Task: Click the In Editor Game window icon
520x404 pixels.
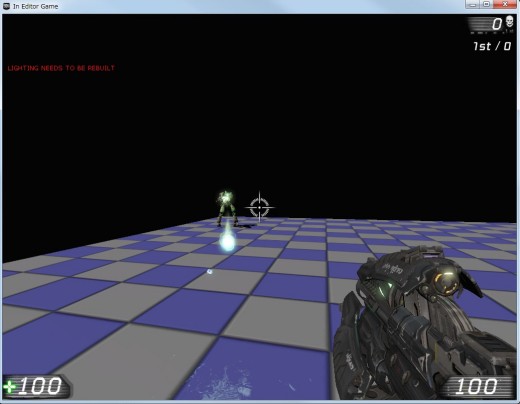Action: pyautogui.click(x=6, y=6)
